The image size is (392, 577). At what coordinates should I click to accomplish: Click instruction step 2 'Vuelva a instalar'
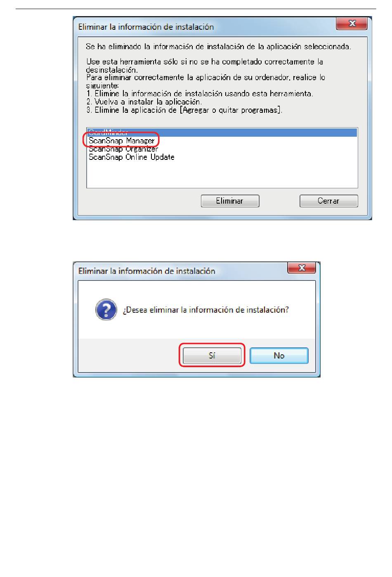pos(144,102)
